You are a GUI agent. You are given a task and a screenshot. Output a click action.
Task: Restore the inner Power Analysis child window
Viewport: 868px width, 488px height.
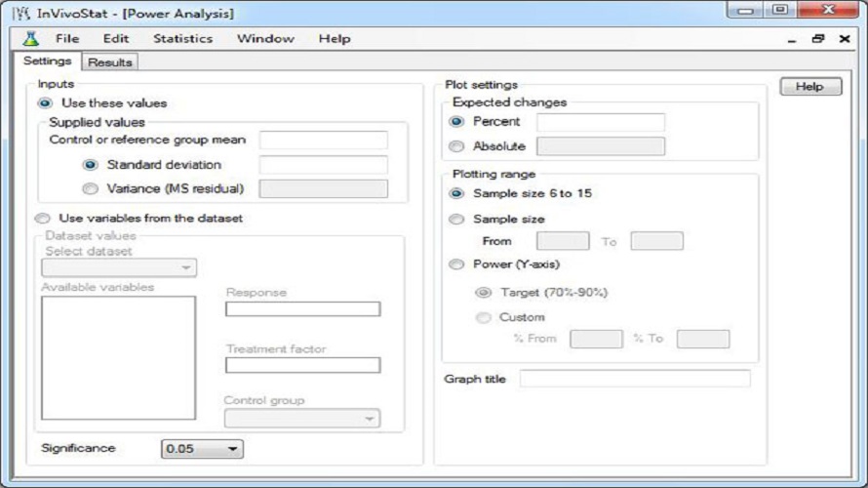[818, 39]
